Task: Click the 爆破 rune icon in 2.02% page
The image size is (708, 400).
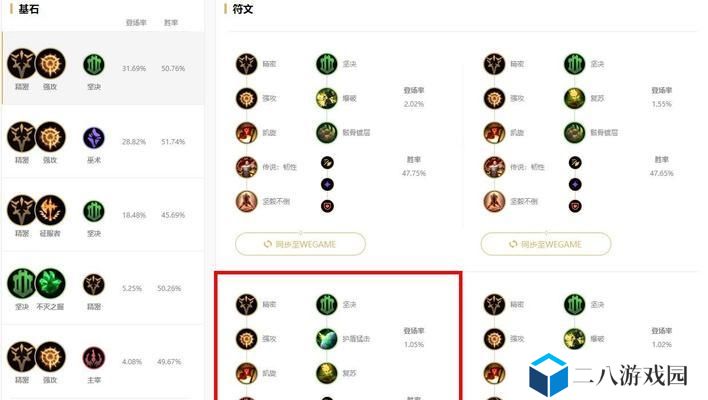Action: point(326,98)
